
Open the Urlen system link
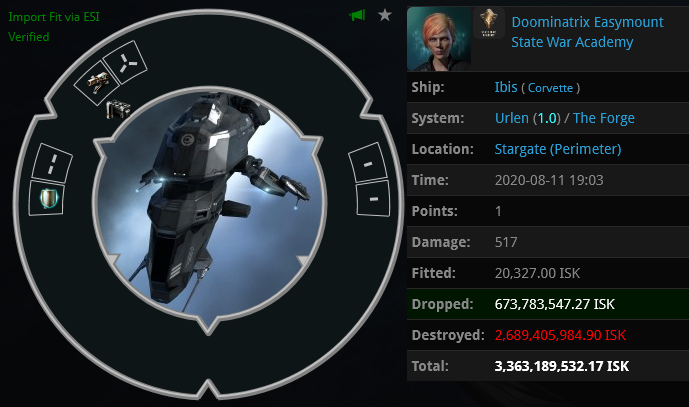511,118
